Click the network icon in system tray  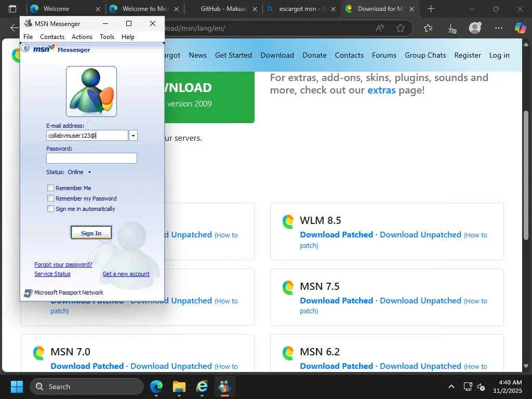[x=468, y=387]
